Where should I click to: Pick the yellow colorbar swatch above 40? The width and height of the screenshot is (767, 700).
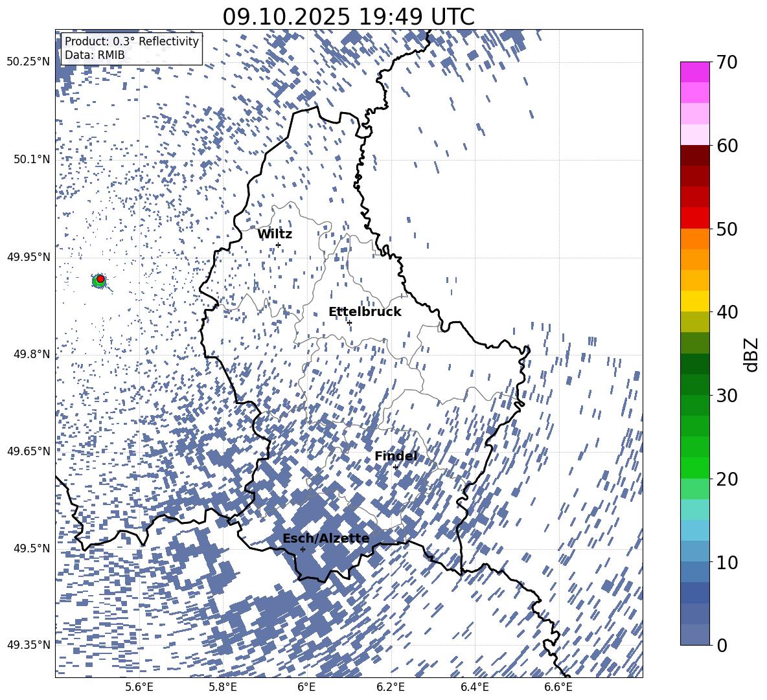[x=694, y=301]
